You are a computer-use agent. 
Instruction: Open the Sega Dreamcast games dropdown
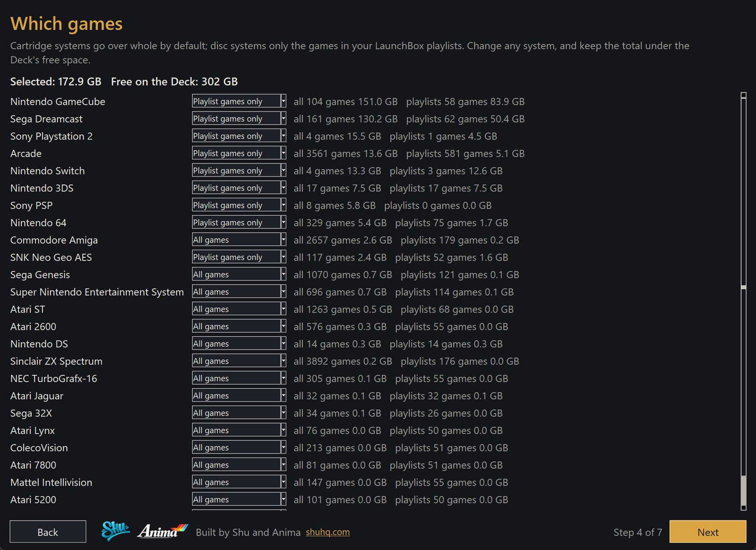coord(239,119)
